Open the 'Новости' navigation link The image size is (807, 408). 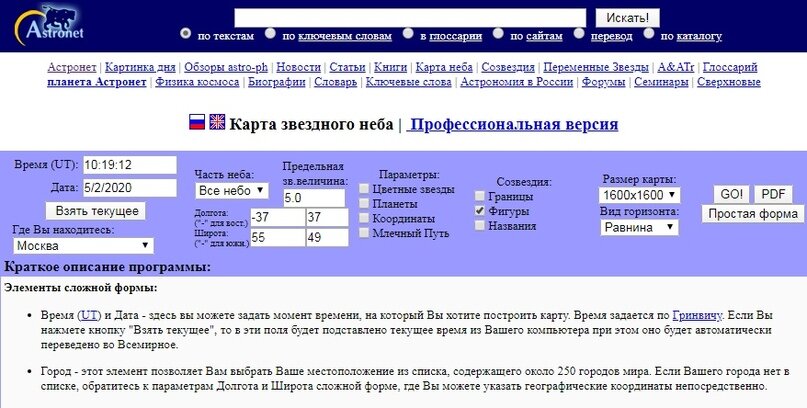click(x=299, y=67)
